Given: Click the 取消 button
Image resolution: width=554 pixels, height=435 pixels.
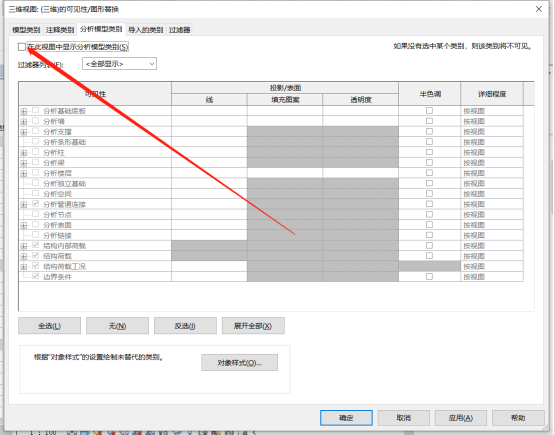Looking at the screenshot, I should coord(403,418).
